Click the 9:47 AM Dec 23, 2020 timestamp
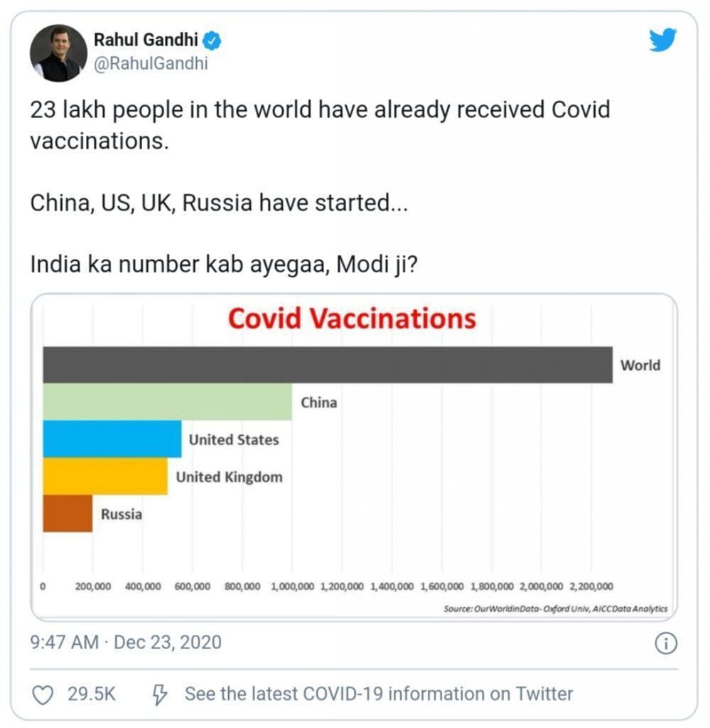 pos(126,643)
